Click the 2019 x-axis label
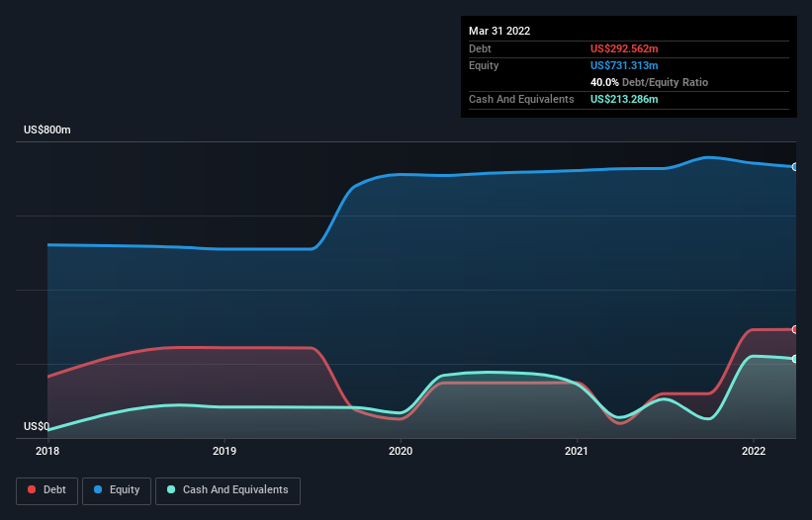The height and width of the screenshot is (520, 812). click(x=225, y=451)
